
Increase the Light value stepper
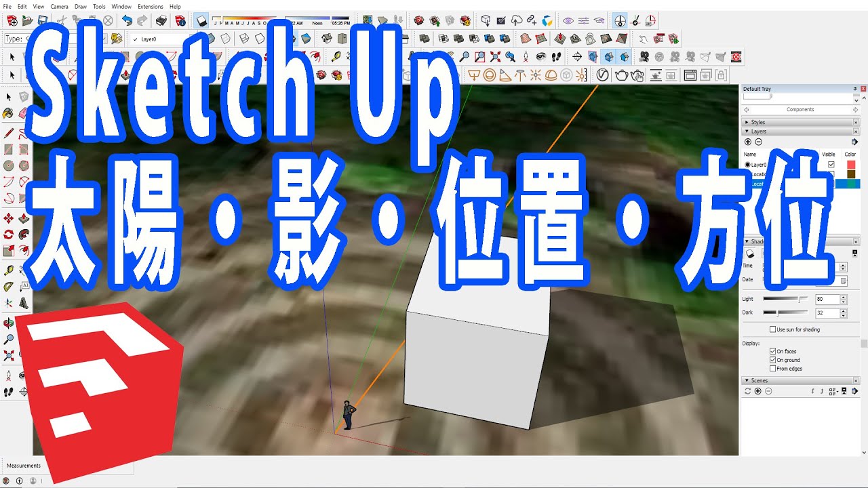coord(844,297)
